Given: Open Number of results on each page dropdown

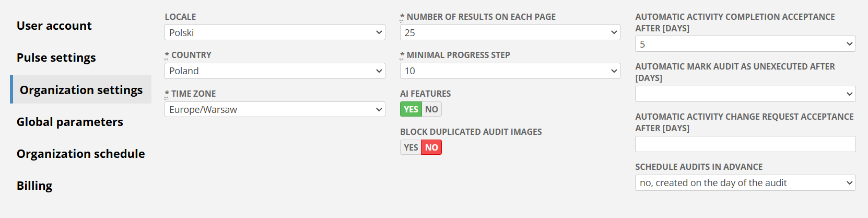Looking at the screenshot, I should [510, 32].
